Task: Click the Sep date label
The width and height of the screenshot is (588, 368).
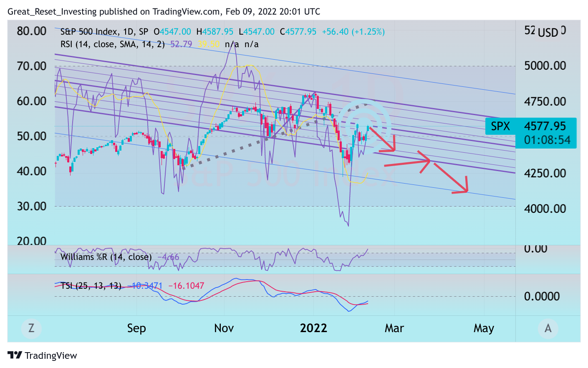Action: pyautogui.click(x=136, y=328)
